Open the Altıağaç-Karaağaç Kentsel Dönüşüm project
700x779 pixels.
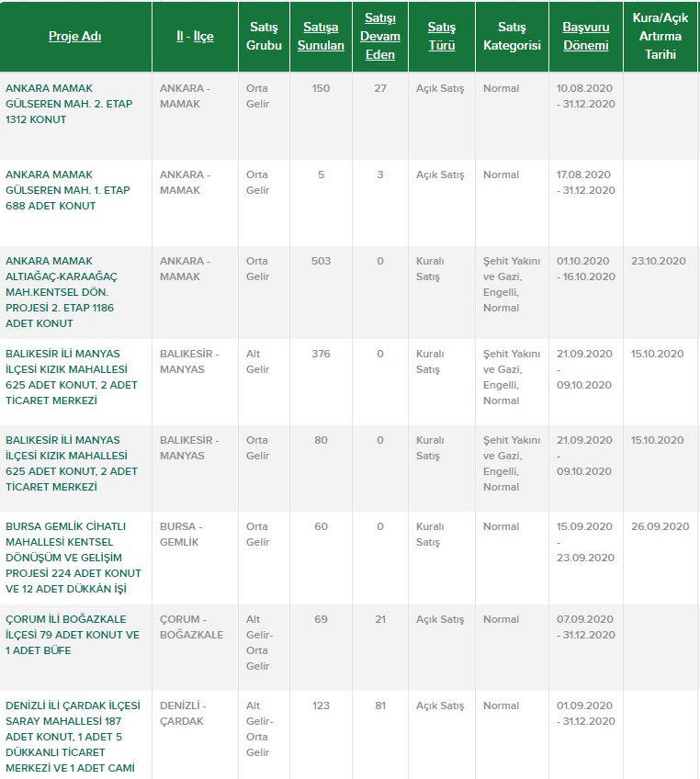(62, 292)
